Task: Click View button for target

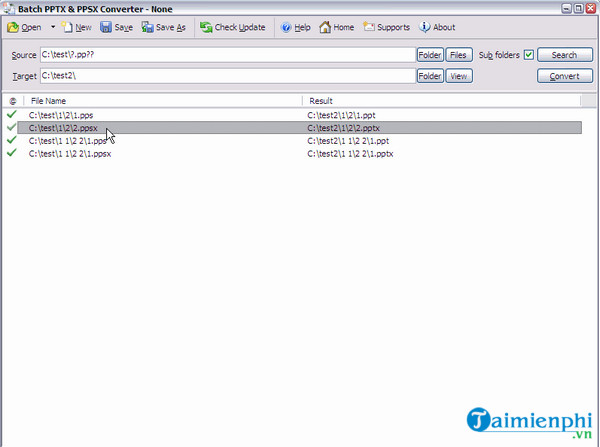Action: (x=458, y=76)
